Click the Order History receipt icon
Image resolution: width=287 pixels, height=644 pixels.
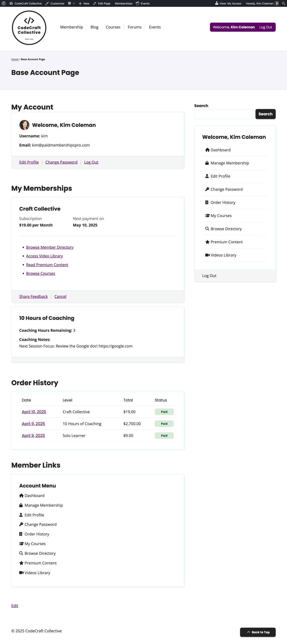coord(207,202)
